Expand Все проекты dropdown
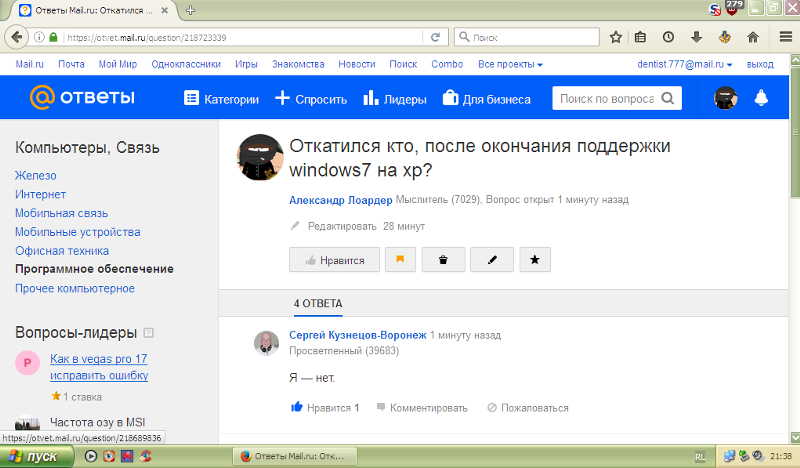This screenshot has width=800, height=468. (x=510, y=64)
